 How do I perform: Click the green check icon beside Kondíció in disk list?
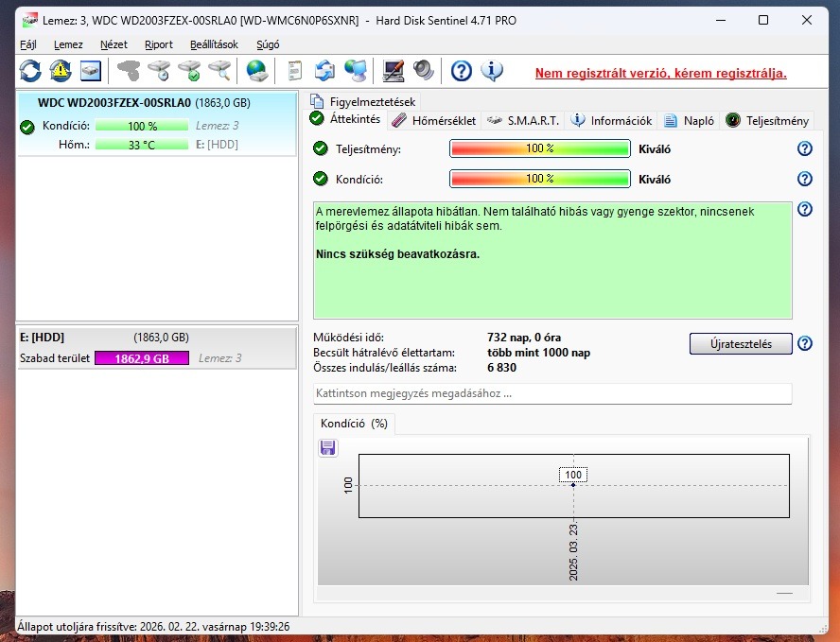coord(26,127)
